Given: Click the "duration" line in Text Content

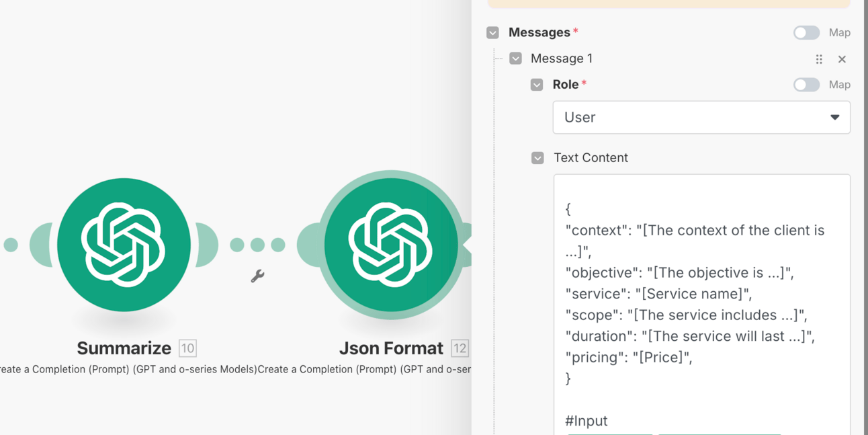Looking at the screenshot, I should click(x=690, y=336).
